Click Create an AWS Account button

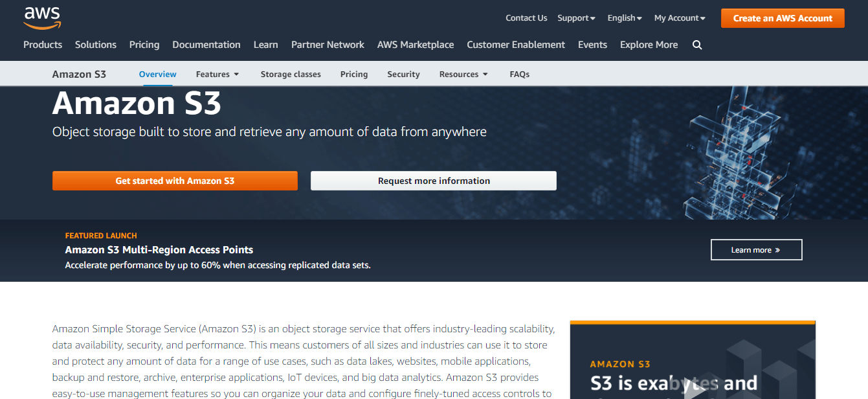(783, 18)
